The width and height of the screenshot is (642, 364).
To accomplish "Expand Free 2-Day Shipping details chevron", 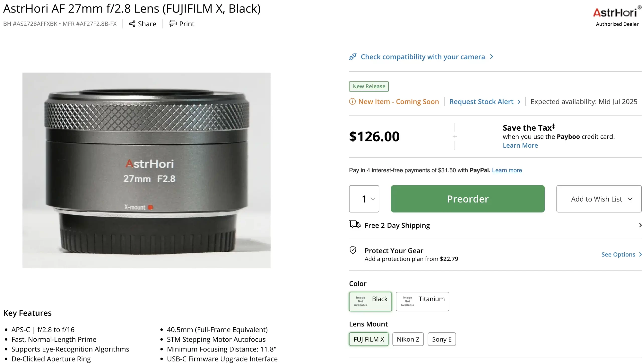I will [640, 225].
